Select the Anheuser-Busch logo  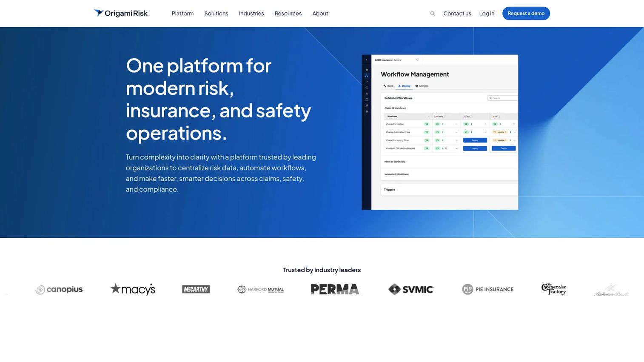[x=611, y=290]
